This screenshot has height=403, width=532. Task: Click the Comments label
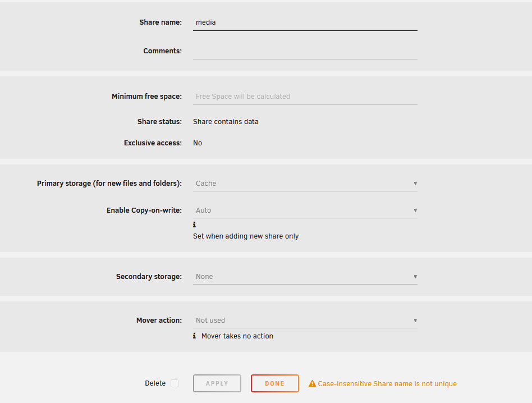[x=163, y=51]
